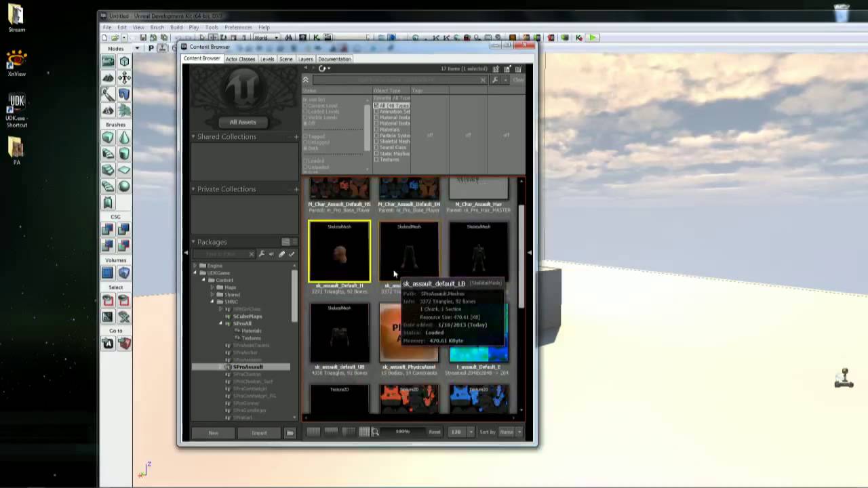Click the CSG Subtract icon
Image resolution: width=868 pixels, height=488 pixels.
tap(125, 230)
